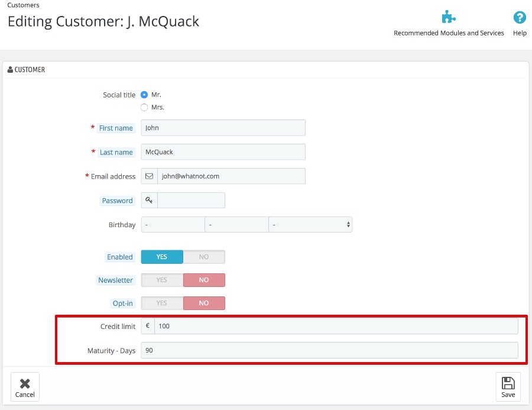Open the birthday day dropdown
Screen dimensions: 532x410
173,225
